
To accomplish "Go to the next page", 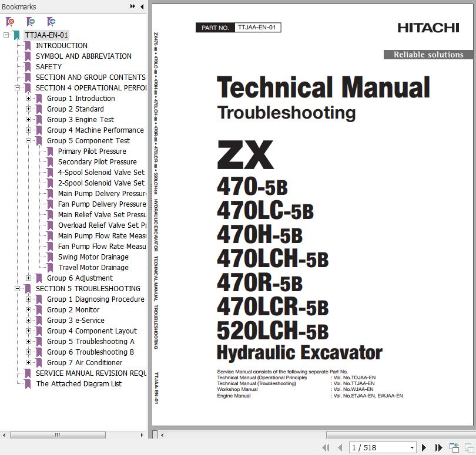I will 424,447.
